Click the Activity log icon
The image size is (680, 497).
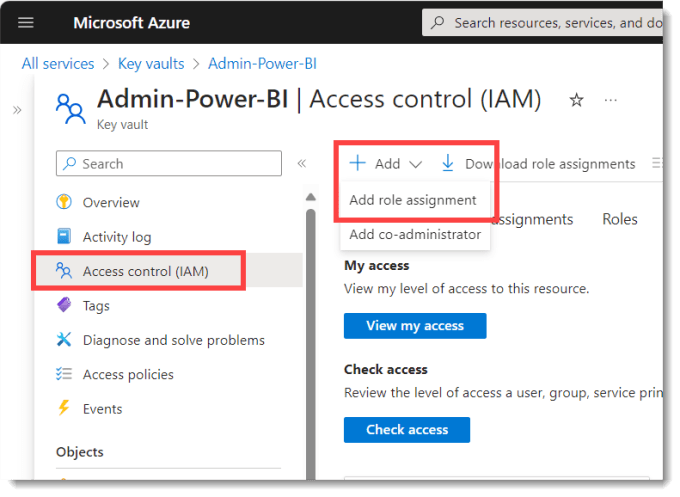point(64,236)
